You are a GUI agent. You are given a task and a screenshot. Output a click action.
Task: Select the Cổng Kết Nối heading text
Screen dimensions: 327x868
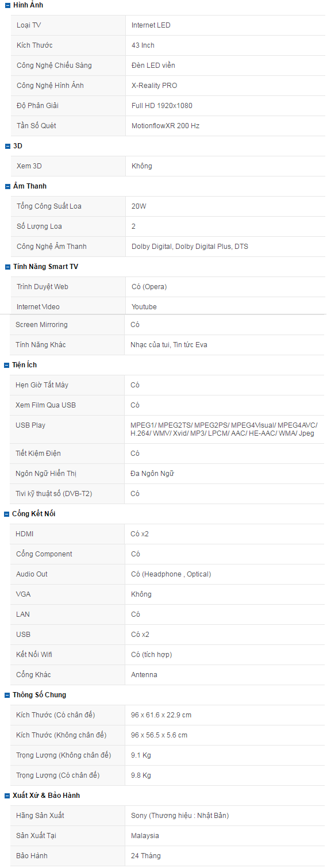click(34, 514)
